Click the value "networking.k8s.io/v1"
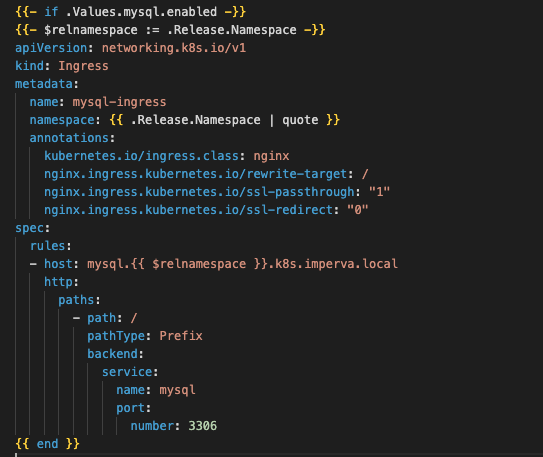The image size is (543, 457). [x=174, y=48]
